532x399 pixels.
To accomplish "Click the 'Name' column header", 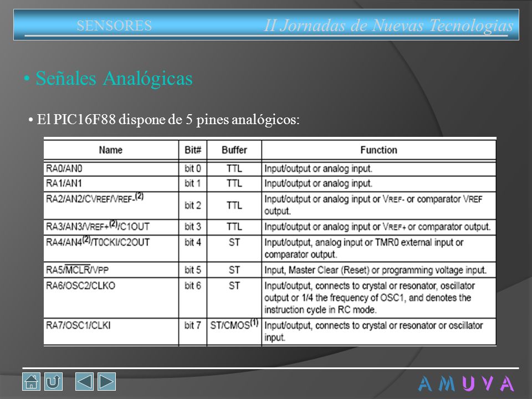I will [111, 150].
